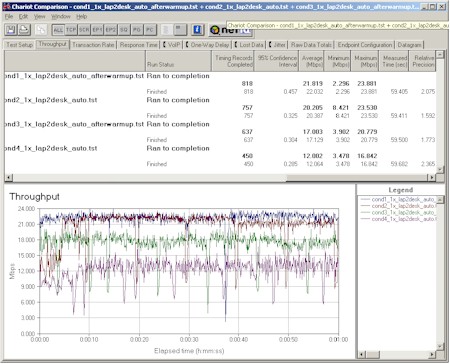Toggle the EP2 filter button
450x364 pixels.
pyautogui.click(x=110, y=30)
